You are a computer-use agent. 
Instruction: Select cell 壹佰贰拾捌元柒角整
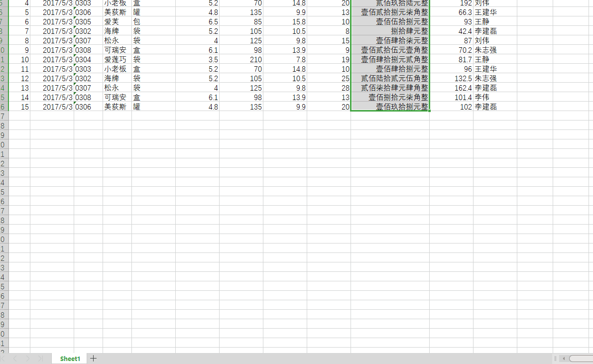coord(390,12)
